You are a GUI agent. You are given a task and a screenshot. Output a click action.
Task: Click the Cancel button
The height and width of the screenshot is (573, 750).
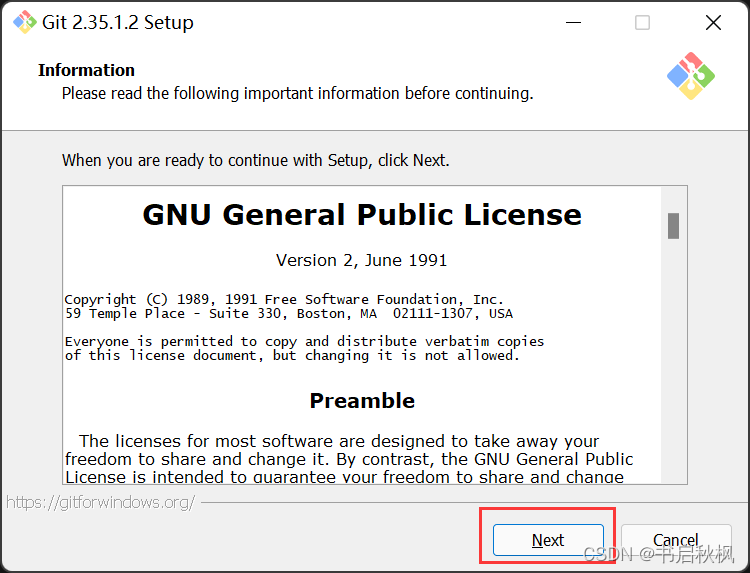pos(676,540)
